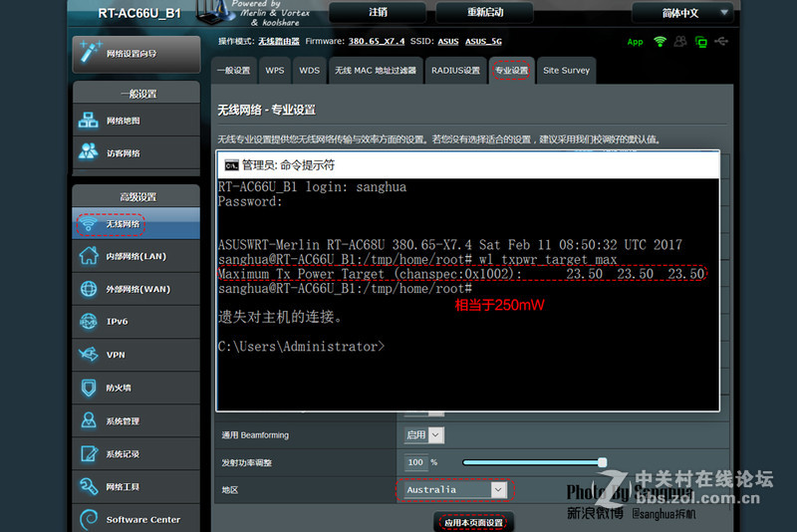797x532 pixels.
Task: Click the 网络地图 network map icon
Action: [x=89, y=121]
